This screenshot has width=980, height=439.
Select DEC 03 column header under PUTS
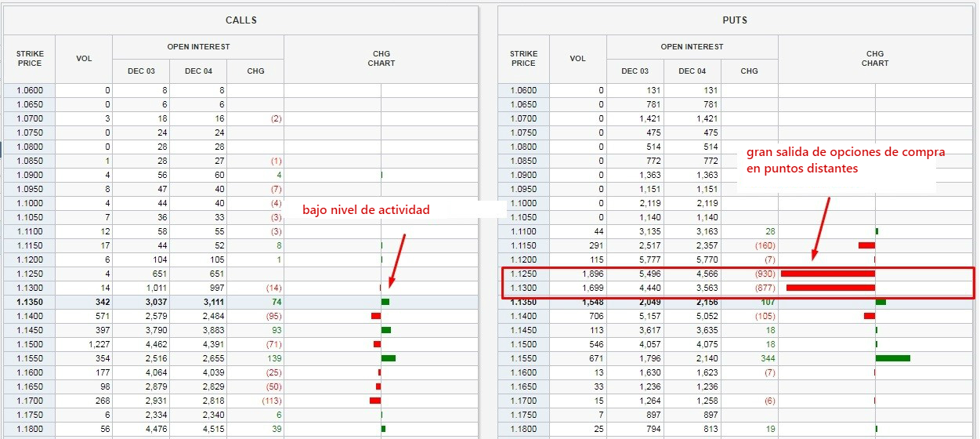pos(635,71)
